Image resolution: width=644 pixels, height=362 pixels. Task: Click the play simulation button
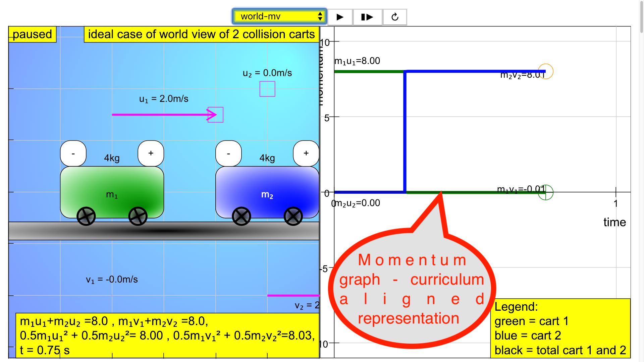point(340,17)
